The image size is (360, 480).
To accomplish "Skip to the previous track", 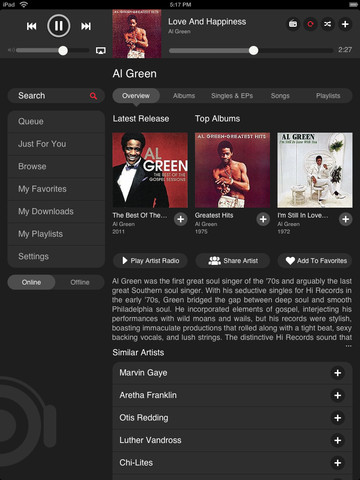I will tap(32, 26).
